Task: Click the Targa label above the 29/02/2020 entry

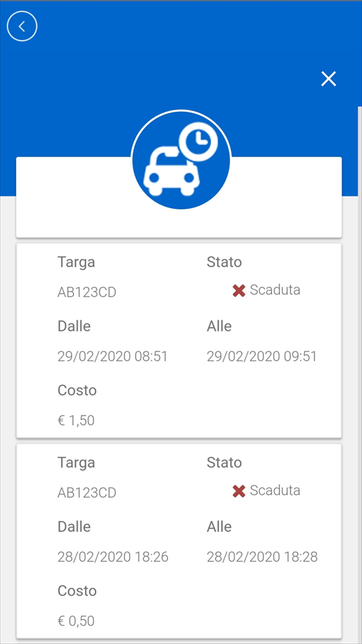Action: tap(76, 262)
